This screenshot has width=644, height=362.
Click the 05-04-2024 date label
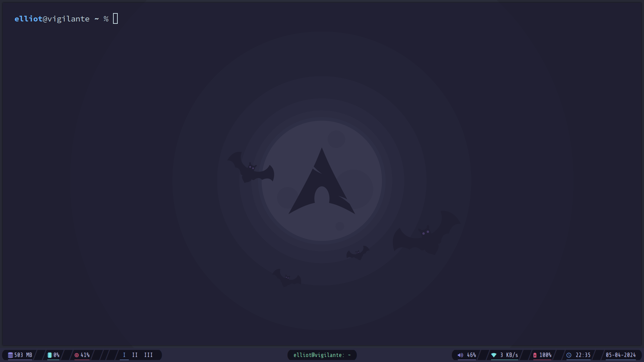point(621,355)
